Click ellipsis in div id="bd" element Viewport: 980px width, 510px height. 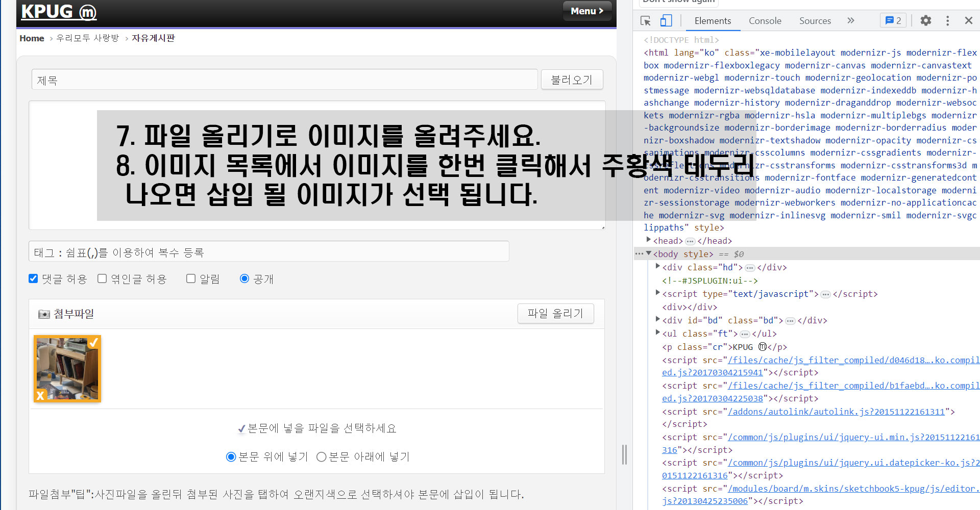pyautogui.click(x=790, y=321)
